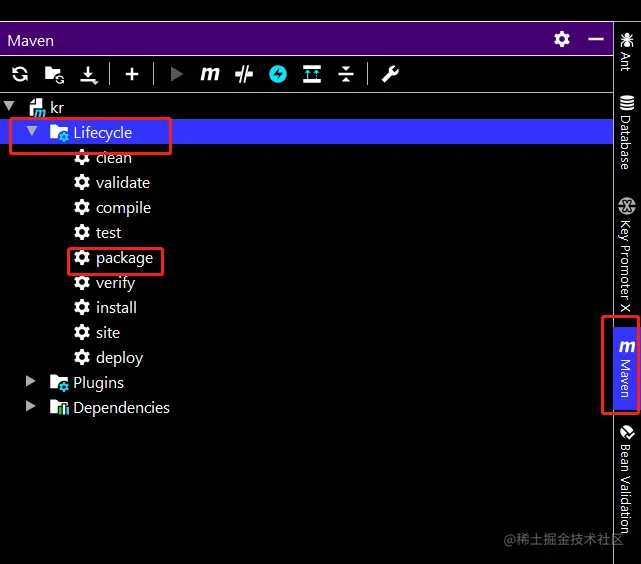Viewport: 641px width, 564px height.
Task: Hide the Maven tool window
Action: (596, 39)
